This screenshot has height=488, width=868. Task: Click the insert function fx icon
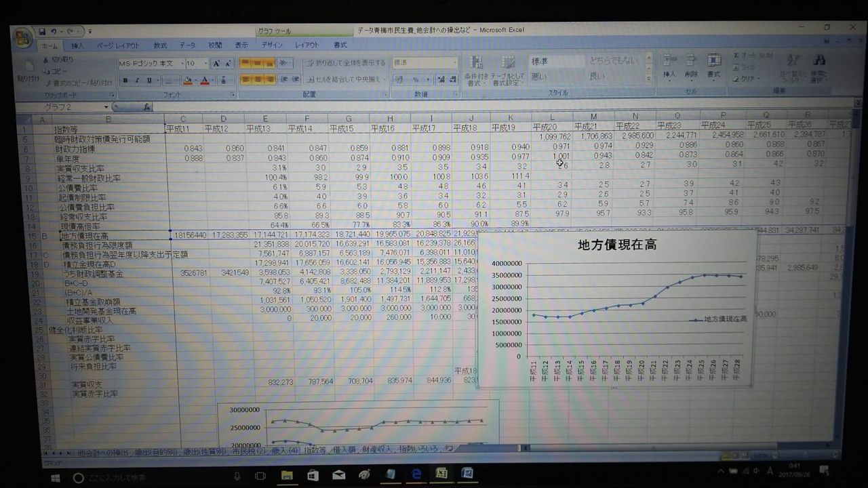click(146, 107)
